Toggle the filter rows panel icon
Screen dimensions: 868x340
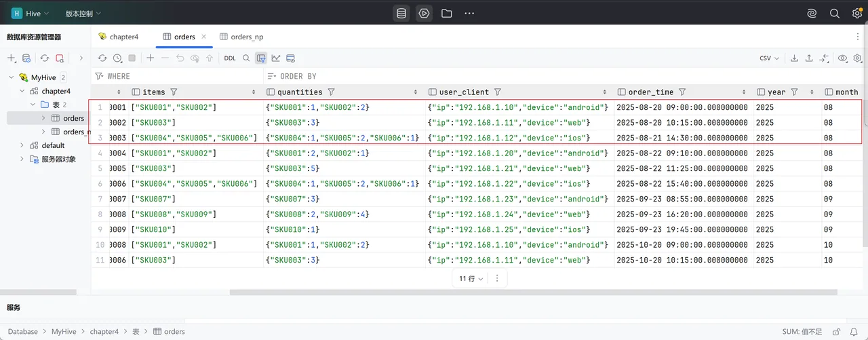(x=261, y=58)
